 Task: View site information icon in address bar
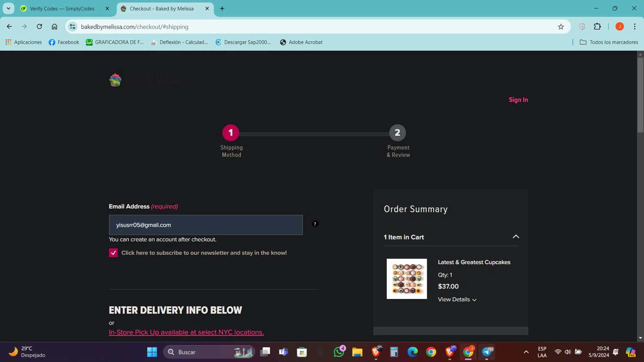[73, 27]
